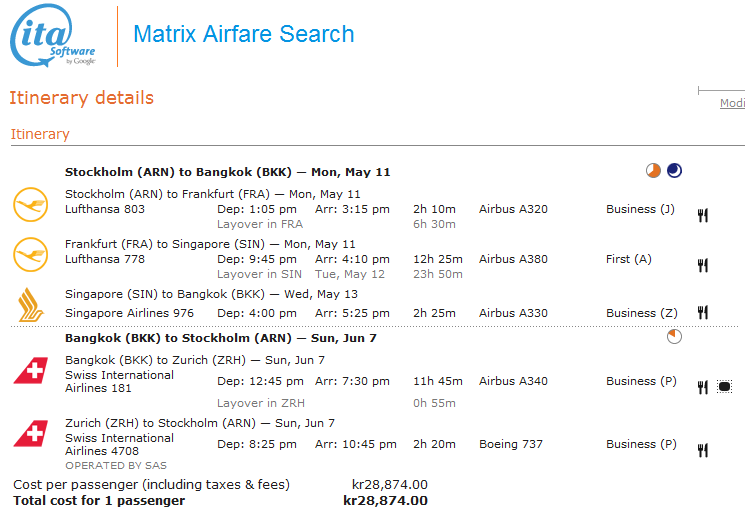Click the Singapore Airlines logo

[30, 305]
